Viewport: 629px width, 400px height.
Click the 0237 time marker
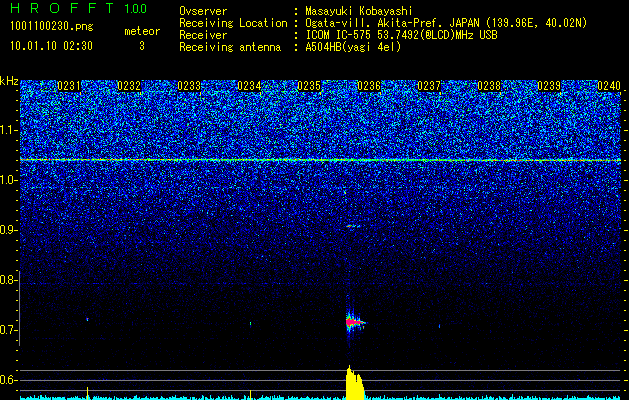(x=429, y=86)
